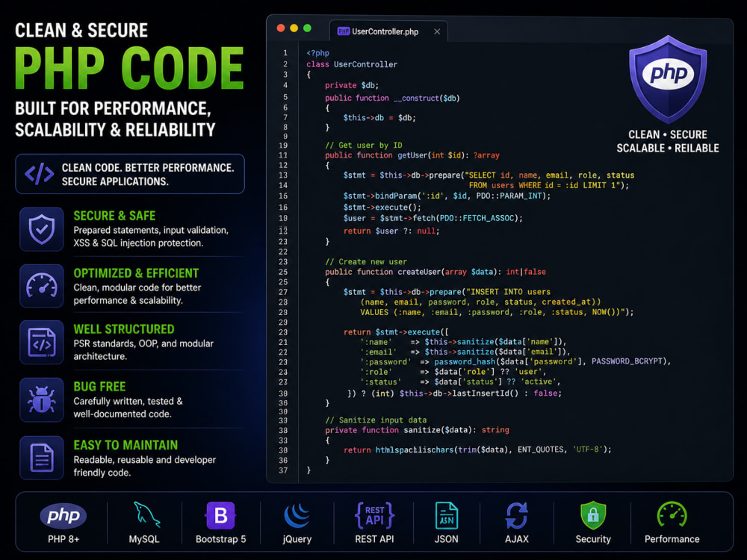This screenshot has height=560, width=747.
Task: Select the UserController.php tab
Action: (388, 31)
